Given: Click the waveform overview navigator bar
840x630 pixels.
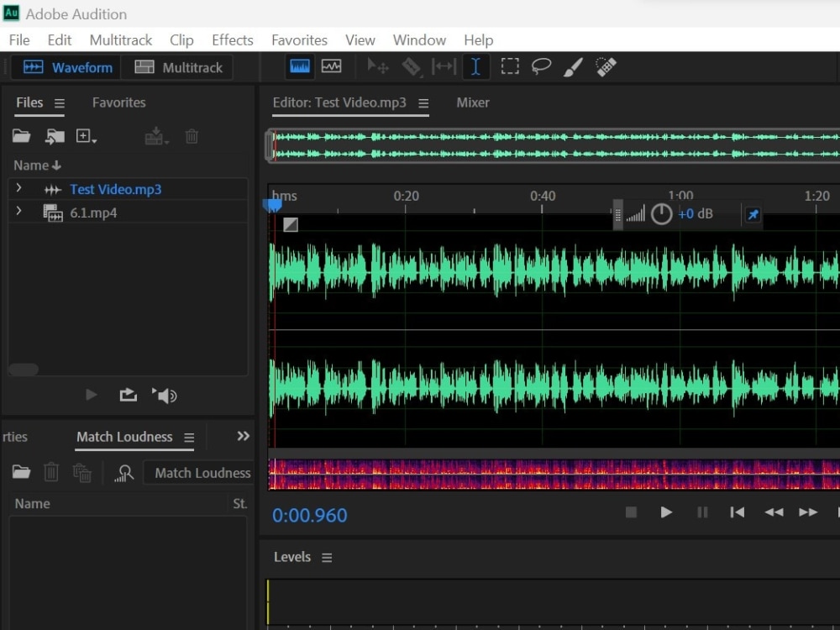Looking at the screenshot, I should point(553,145).
